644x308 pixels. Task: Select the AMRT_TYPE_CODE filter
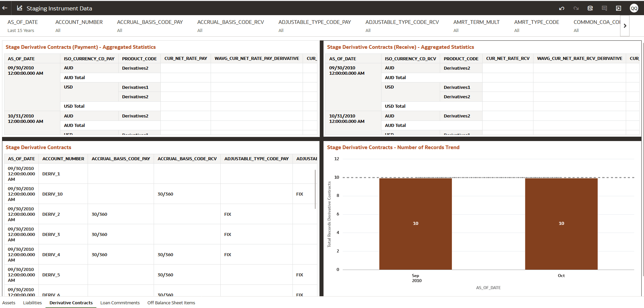point(536,26)
